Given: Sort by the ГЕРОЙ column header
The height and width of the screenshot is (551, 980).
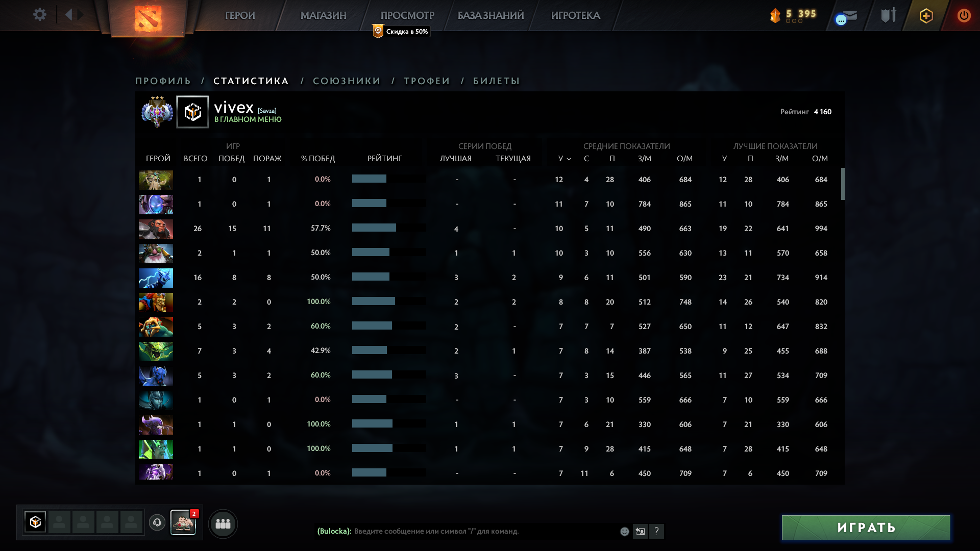Looking at the screenshot, I should 158,159.
